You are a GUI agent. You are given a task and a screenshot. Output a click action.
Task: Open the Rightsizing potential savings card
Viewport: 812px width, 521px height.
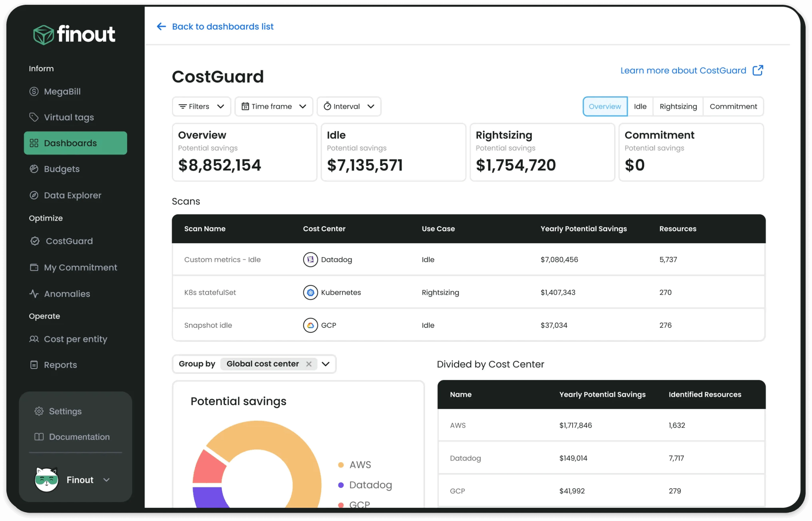tap(542, 152)
